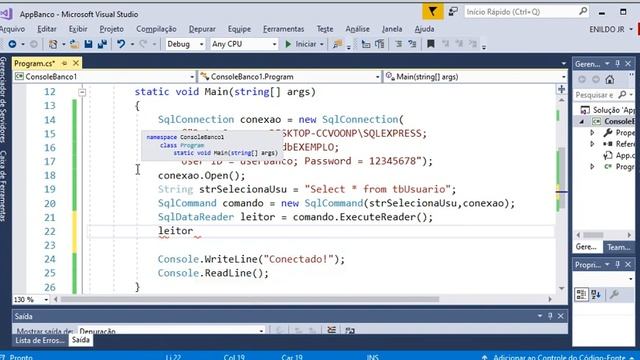This screenshot has width=640, height=360.
Task: Expand the References node in Solution Explorer
Action: 592,144
